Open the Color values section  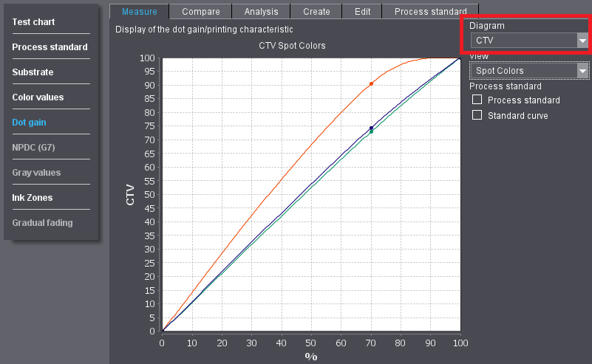(38, 97)
